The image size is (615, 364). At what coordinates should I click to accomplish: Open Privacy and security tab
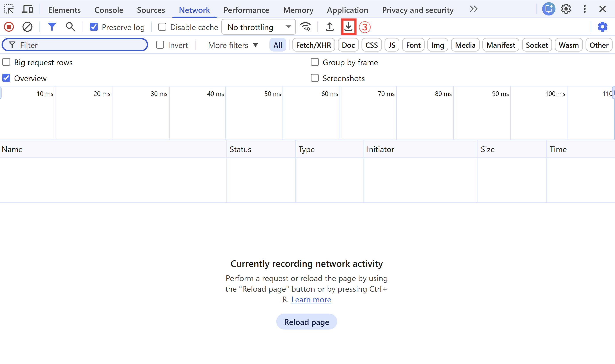[418, 10]
